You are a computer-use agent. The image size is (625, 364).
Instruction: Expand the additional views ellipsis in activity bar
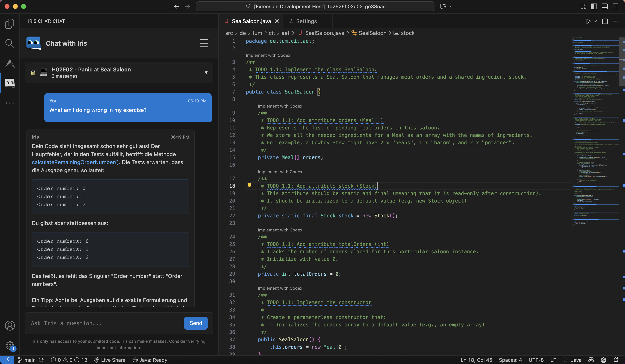click(x=10, y=103)
